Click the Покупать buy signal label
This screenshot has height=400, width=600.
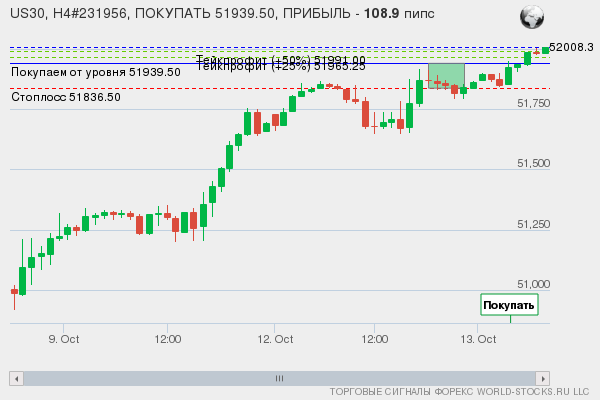tap(509, 305)
